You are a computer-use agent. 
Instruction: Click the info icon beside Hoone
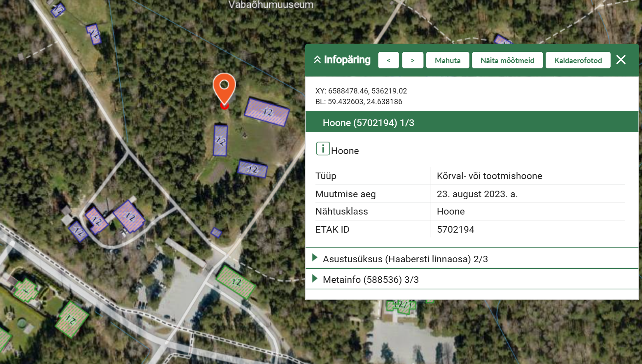pyautogui.click(x=323, y=149)
